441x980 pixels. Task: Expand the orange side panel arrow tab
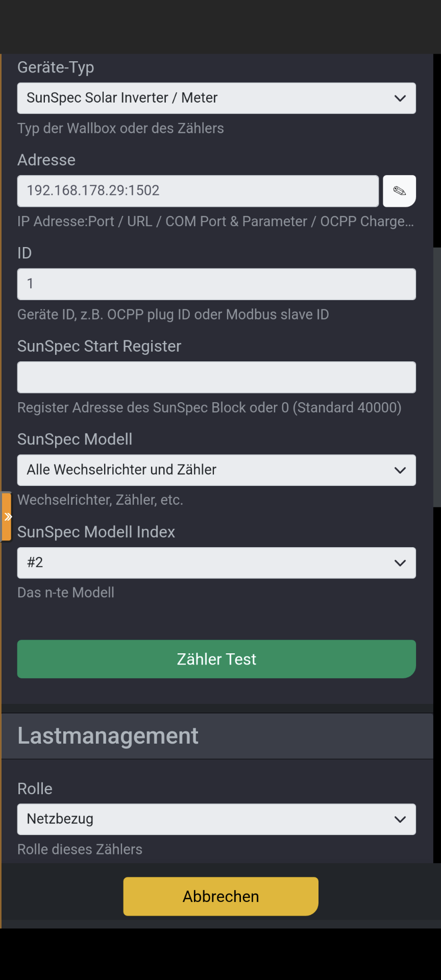pyautogui.click(x=7, y=517)
